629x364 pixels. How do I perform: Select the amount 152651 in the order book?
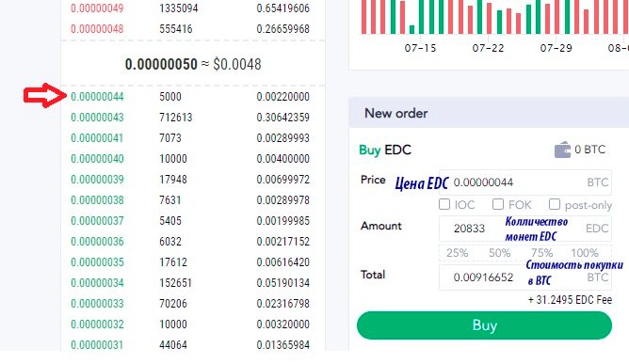pos(176,283)
